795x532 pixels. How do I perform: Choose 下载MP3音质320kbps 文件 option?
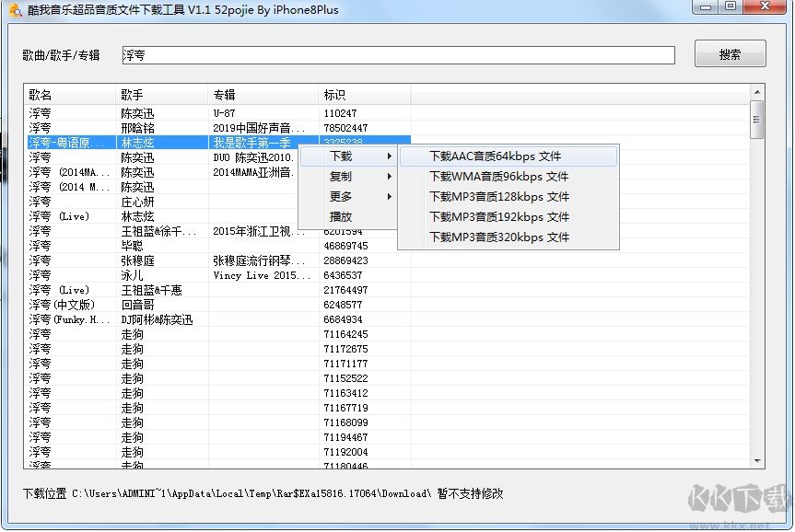point(499,237)
